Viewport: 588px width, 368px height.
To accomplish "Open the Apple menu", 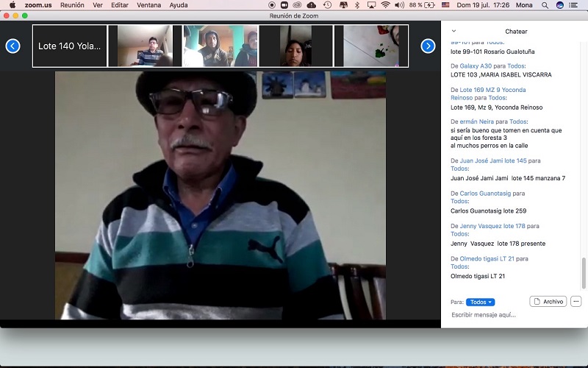I will (x=12, y=5).
